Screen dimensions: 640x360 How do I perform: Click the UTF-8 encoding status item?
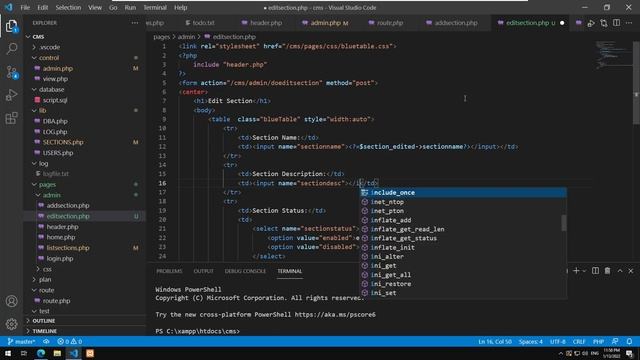[x=558, y=342]
